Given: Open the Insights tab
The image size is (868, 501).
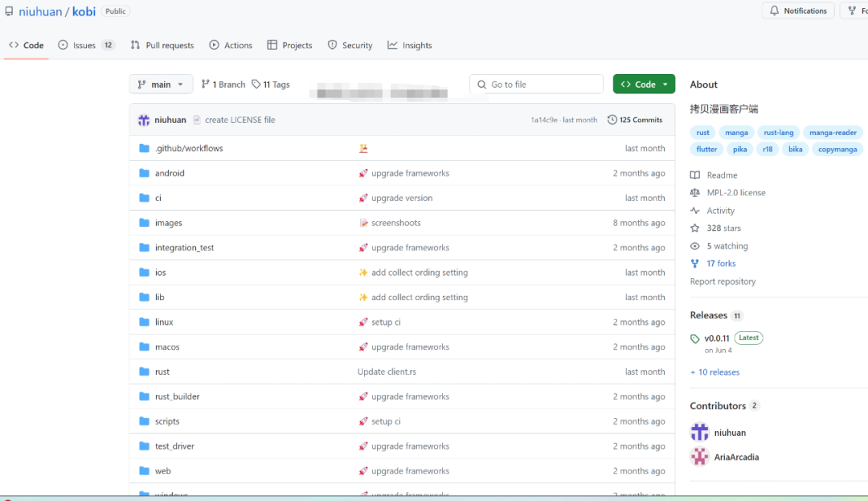Looking at the screenshot, I should coord(410,45).
